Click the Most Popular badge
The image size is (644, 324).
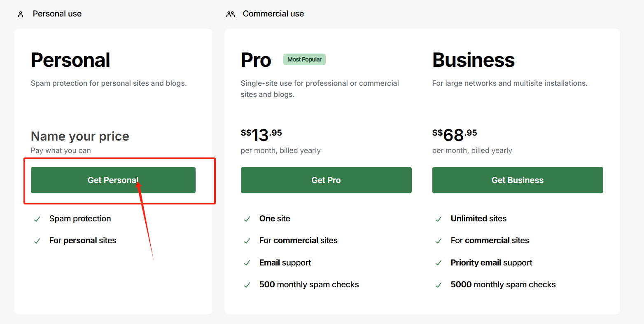pyautogui.click(x=304, y=59)
